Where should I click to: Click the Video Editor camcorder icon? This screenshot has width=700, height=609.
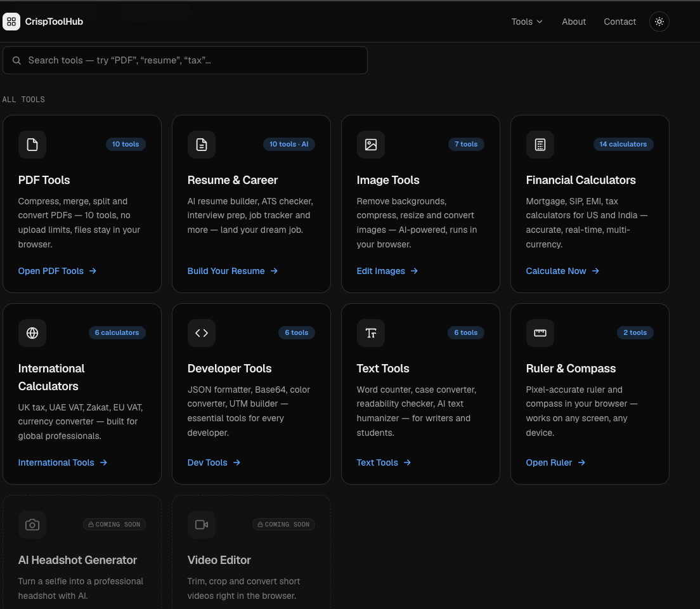pyautogui.click(x=202, y=525)
